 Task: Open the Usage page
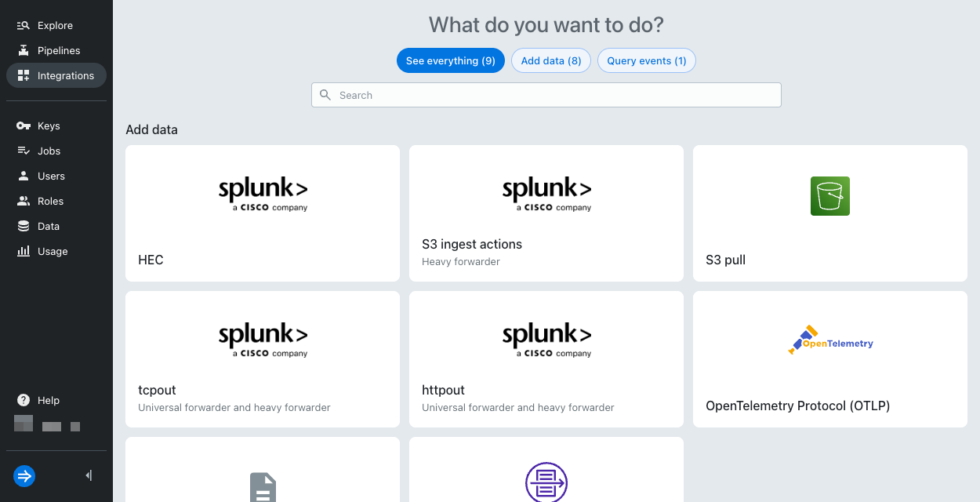56,251
